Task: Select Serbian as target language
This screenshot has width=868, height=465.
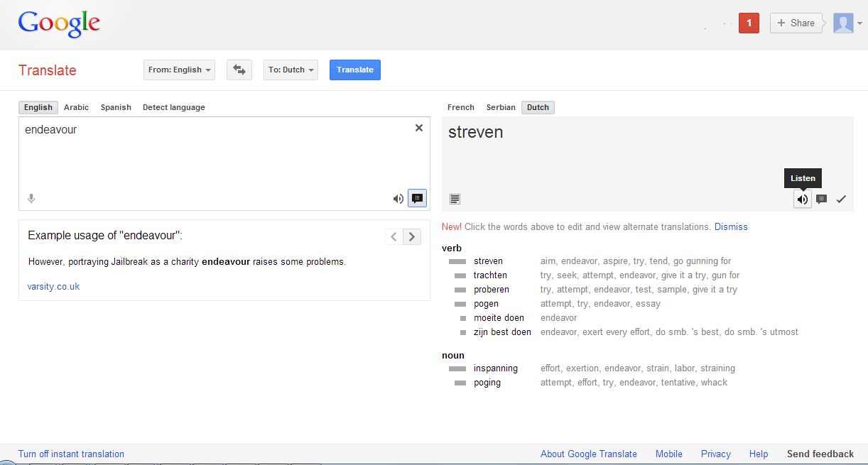Action: [x=501, y=107]
